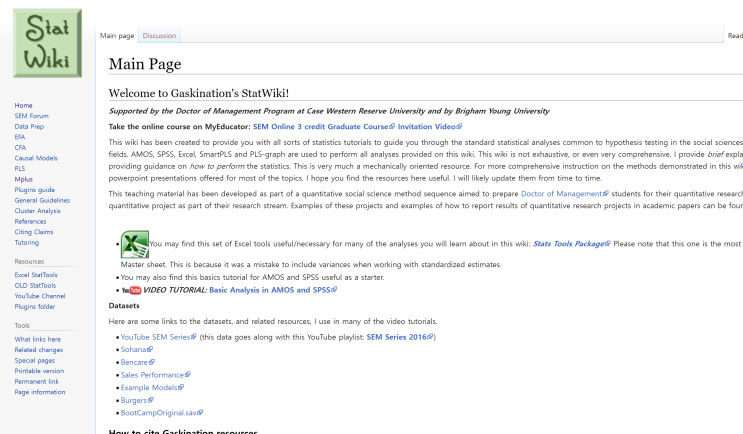Navigate to Causal Models page
This screenshot has height=434, width=743.
click(36, 158)
